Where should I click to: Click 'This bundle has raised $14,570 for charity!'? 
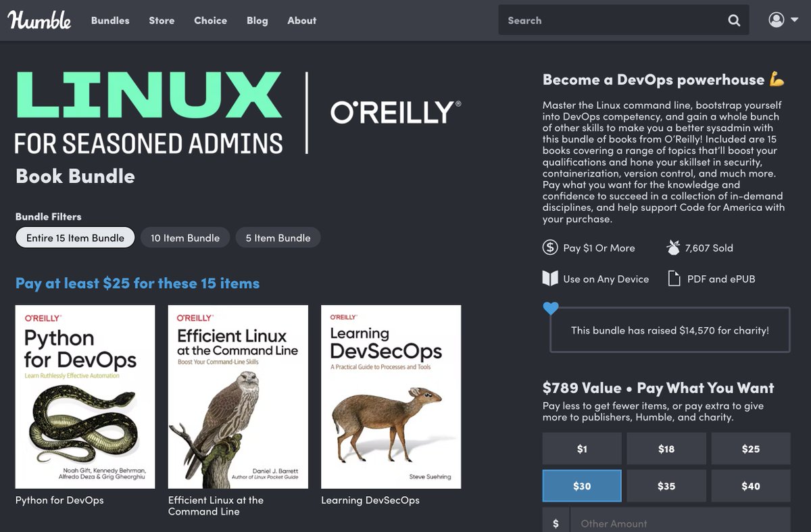[670, 331]
